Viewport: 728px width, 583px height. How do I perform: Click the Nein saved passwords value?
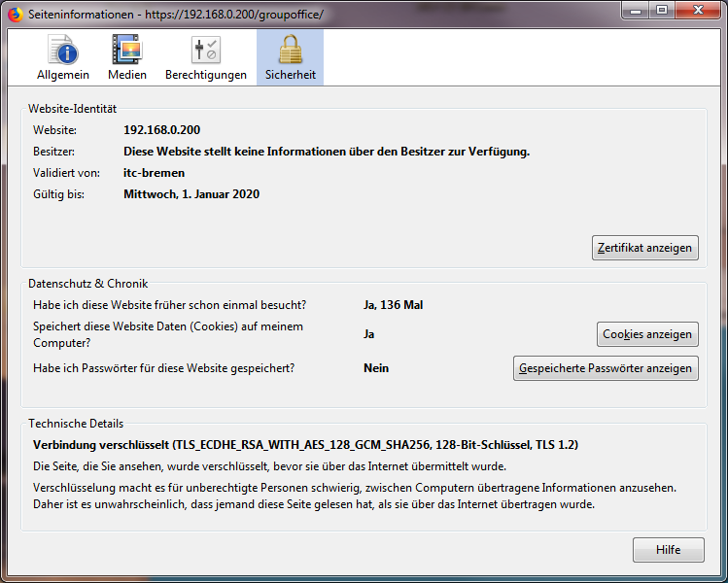(x=376, y=368)
